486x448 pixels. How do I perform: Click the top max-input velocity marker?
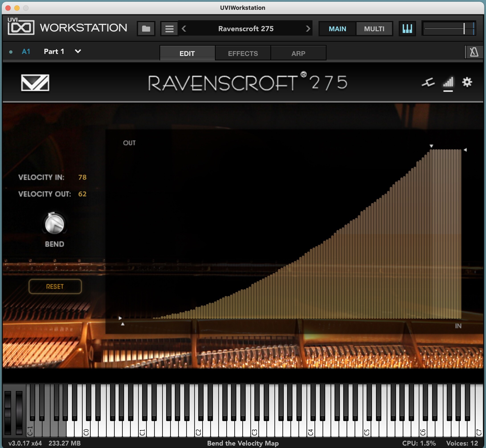pos(431,146)
